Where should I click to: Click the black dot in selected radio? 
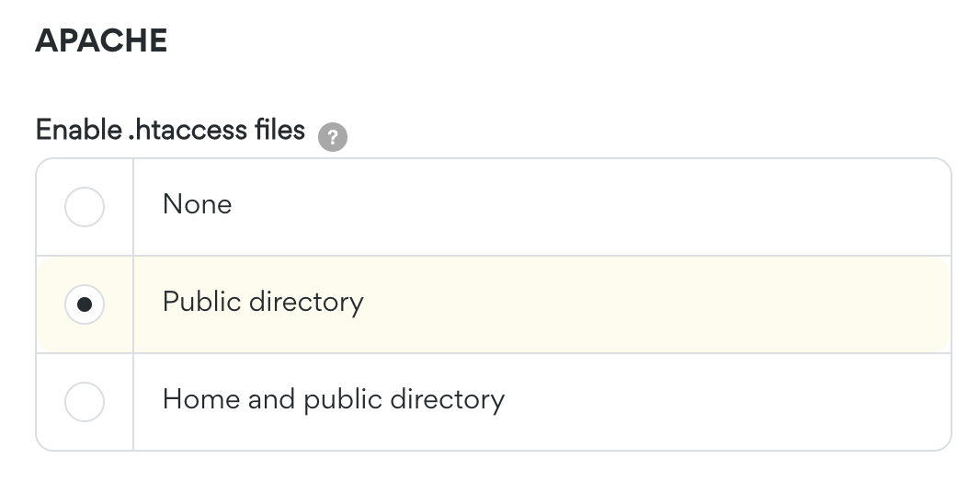click(85, 304)
